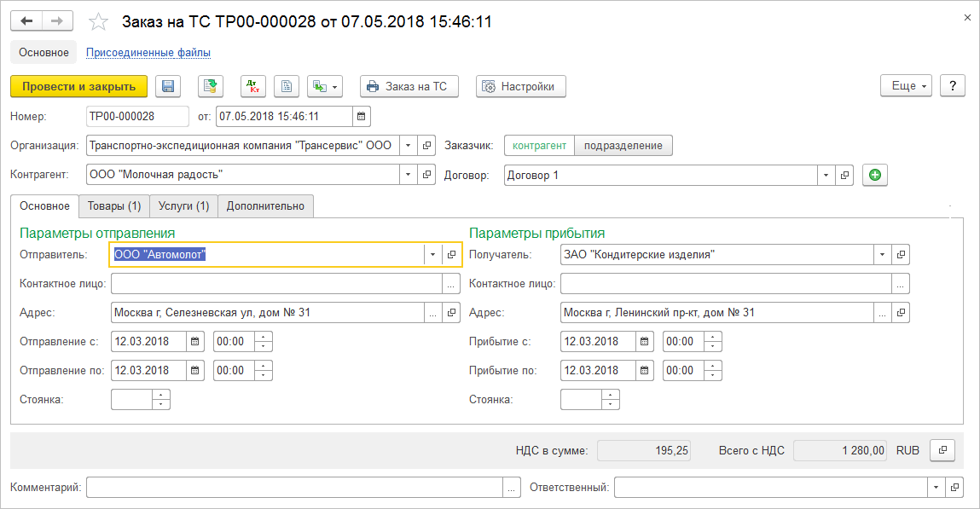Image resolution: width=980 pixels, height=509 pixels.
Task: Open calendar picker for document date
Action: [362, 117]
